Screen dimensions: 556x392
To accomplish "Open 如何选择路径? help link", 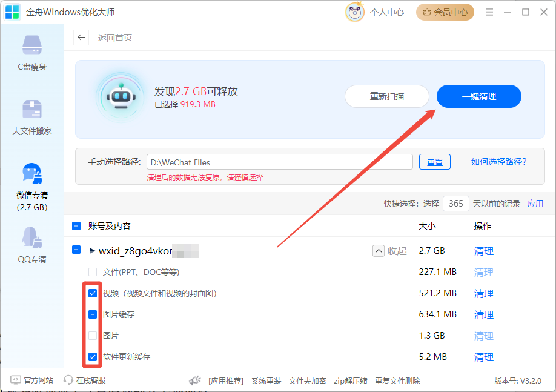I will (x=498, y=162).
